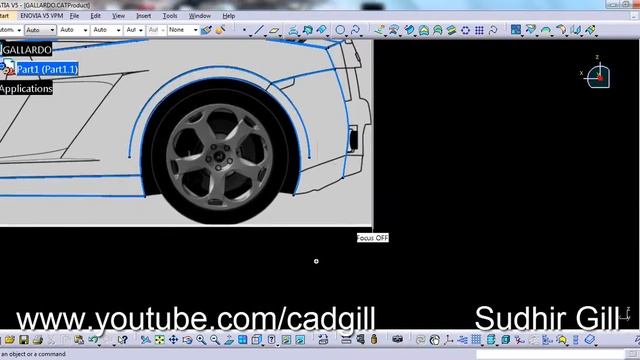Click the camera capture icon
Image resolution: width=640 pixels, height=360 pixels.
click(x=398, y=340)
